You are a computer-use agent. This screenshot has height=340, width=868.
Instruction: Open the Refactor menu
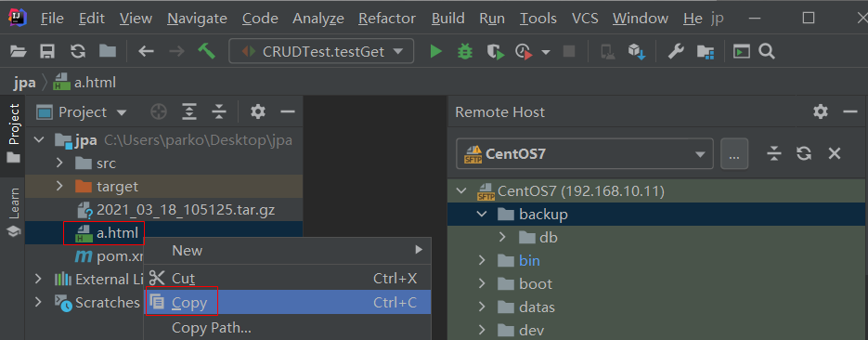tap(387, 19)
